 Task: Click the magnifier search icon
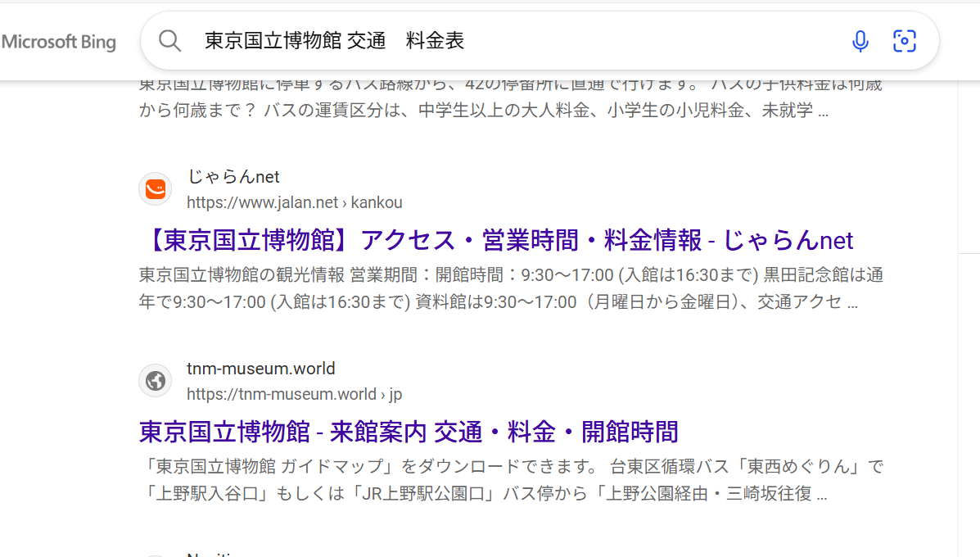point(169,41)
